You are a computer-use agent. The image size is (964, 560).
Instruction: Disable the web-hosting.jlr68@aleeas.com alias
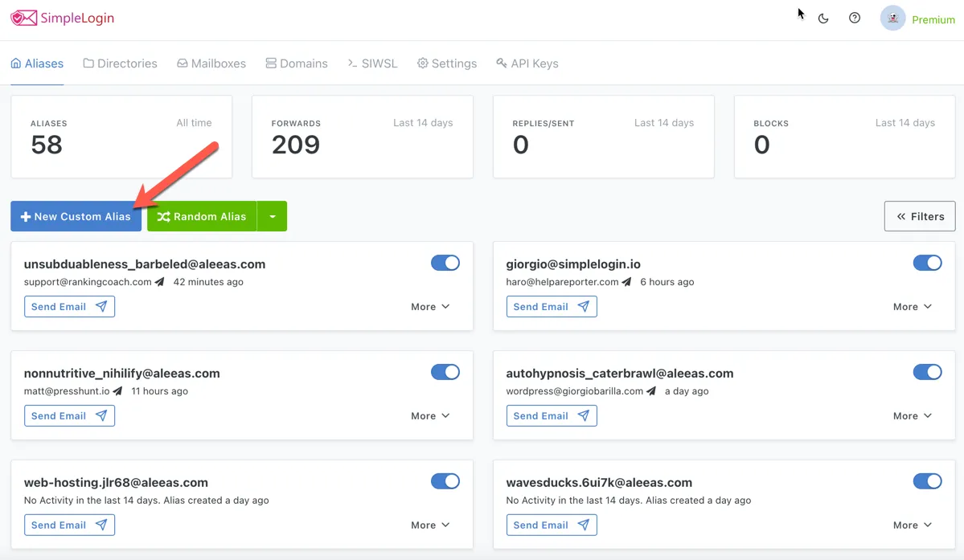click(x=445, y=481)
